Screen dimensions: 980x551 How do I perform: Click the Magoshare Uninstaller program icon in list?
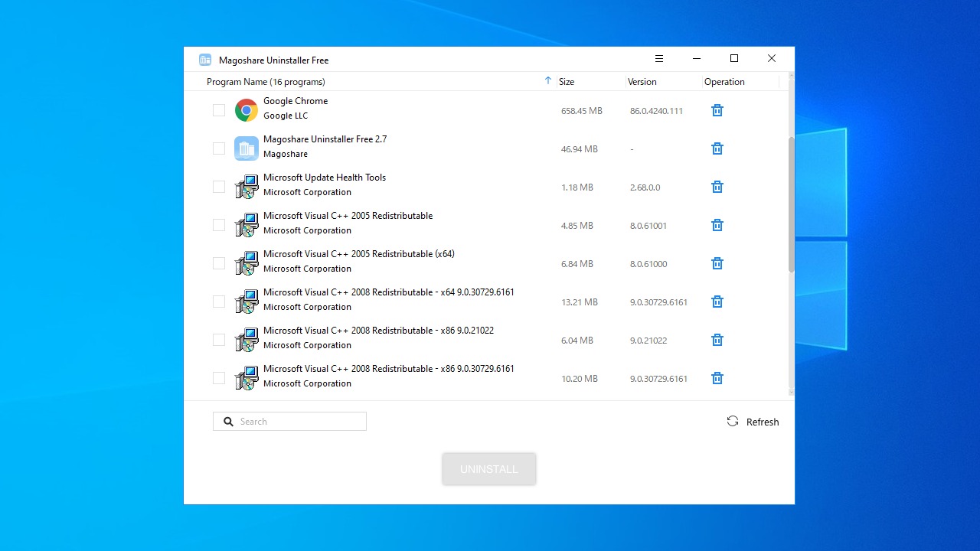pyautogui.click(x=247, y=148)
